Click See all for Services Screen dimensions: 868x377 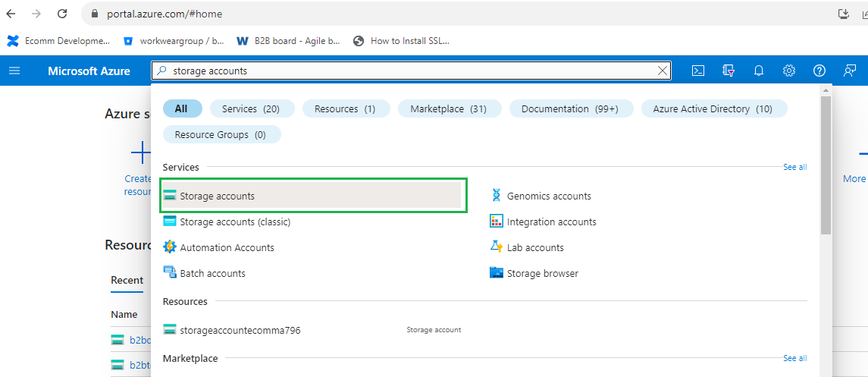tap(795, 167)
